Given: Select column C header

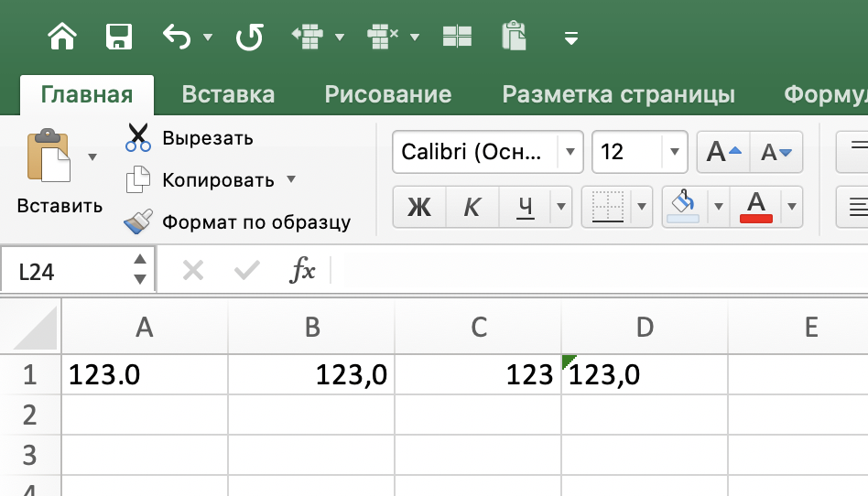Looking at the screenshot, I should [479, 328].
